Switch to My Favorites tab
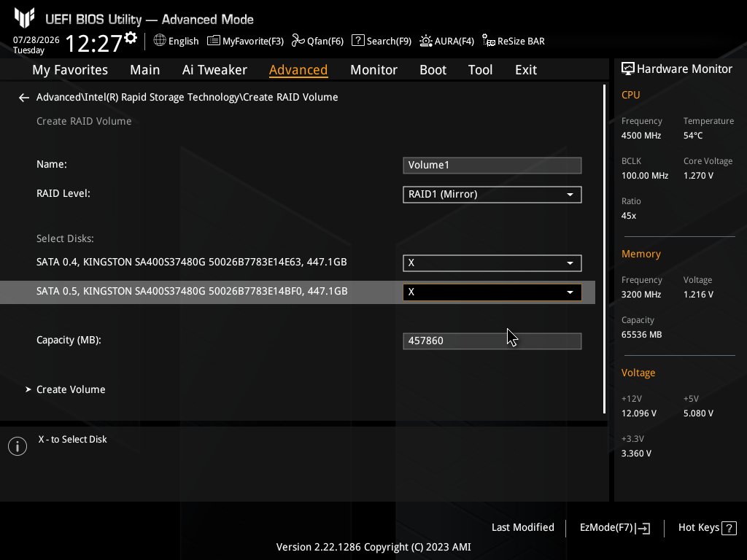 click(x=70, y=70)
